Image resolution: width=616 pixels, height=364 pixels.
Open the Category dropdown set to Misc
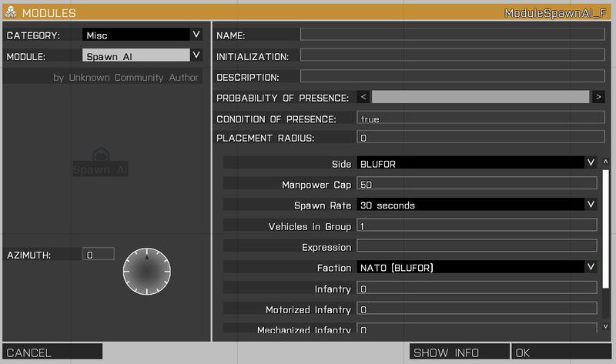(142, 35)
